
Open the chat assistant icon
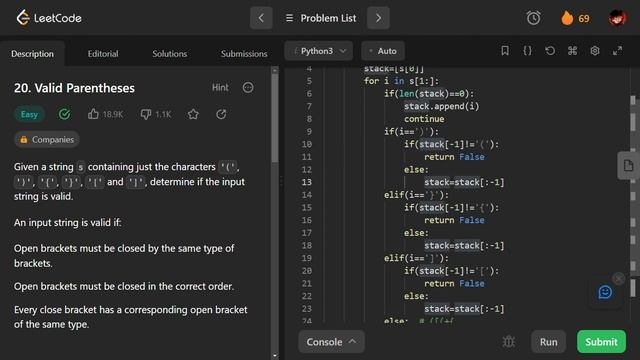click(x=605, y=292)
